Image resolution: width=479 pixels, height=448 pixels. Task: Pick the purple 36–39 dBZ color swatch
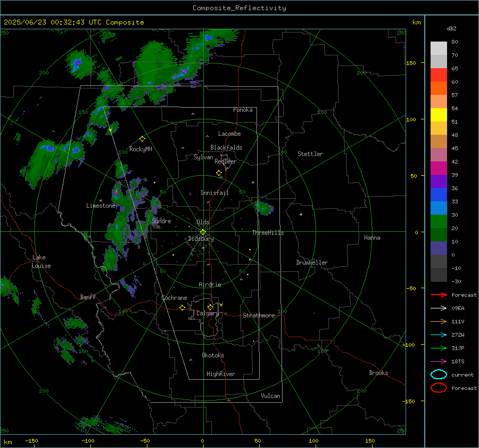439,181
